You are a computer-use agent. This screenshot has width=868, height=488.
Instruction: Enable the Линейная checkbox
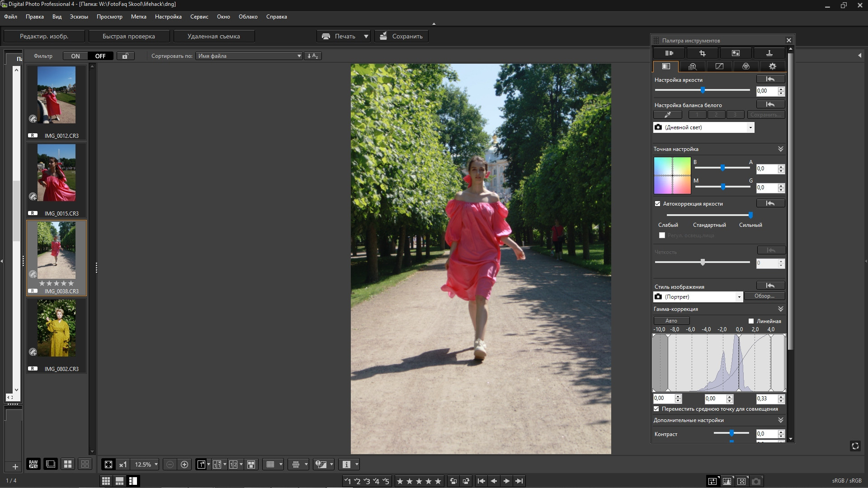[751, 321]
